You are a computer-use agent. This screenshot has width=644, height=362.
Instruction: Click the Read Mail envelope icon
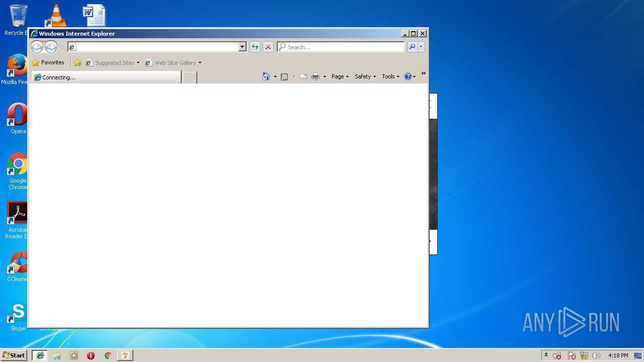(303, 76)
